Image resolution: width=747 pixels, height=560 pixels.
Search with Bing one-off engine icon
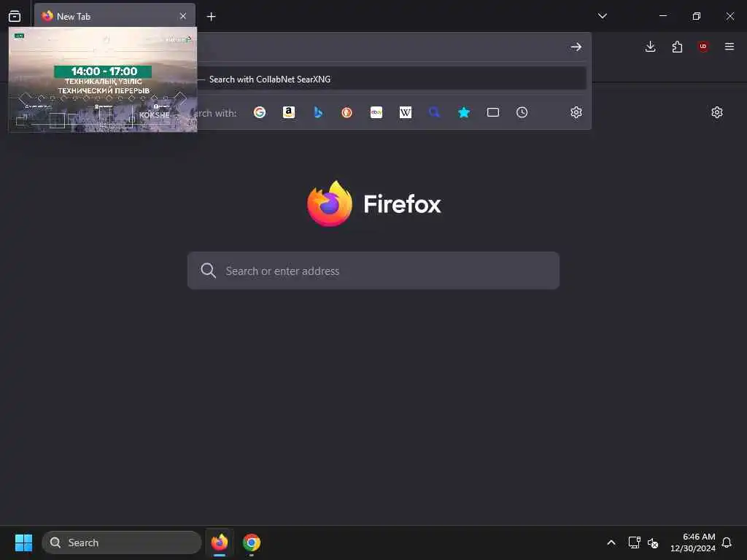[x=318, y=112]
